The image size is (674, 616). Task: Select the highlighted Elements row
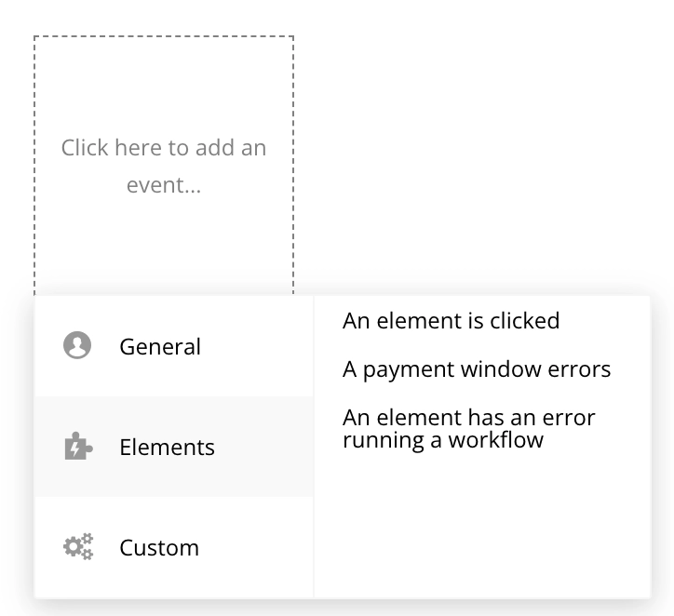point(174,447)
